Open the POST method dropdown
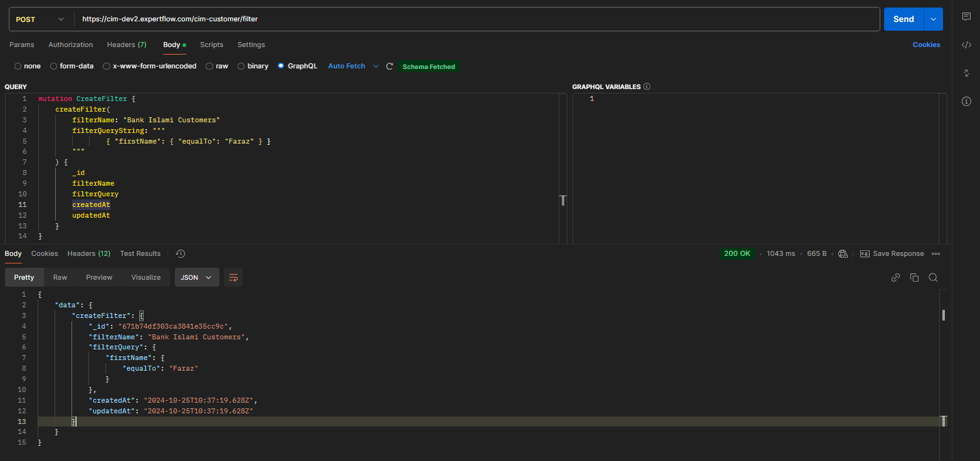The height and width of the screenshot is (461, 980). point(40,19)
